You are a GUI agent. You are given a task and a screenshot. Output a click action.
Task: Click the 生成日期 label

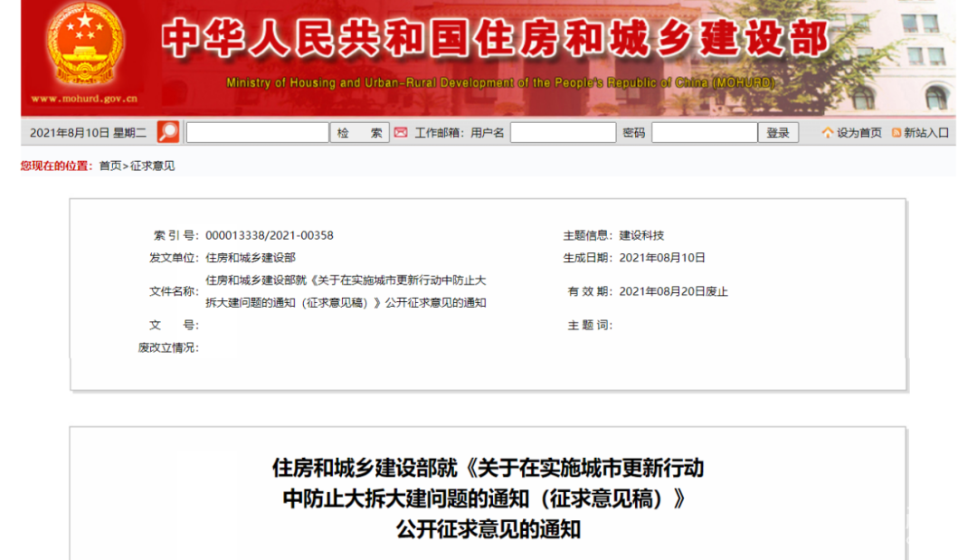coord(588,258)
